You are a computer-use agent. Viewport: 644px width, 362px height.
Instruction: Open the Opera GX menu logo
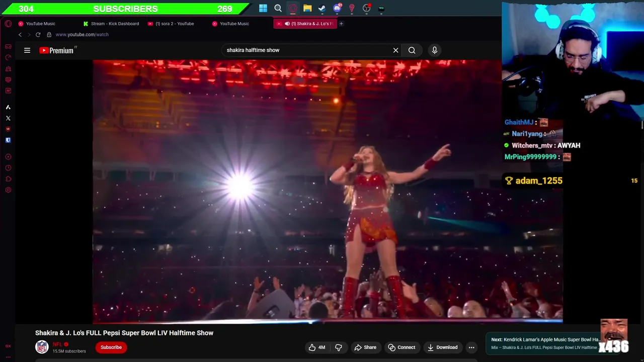coord(8,24)
